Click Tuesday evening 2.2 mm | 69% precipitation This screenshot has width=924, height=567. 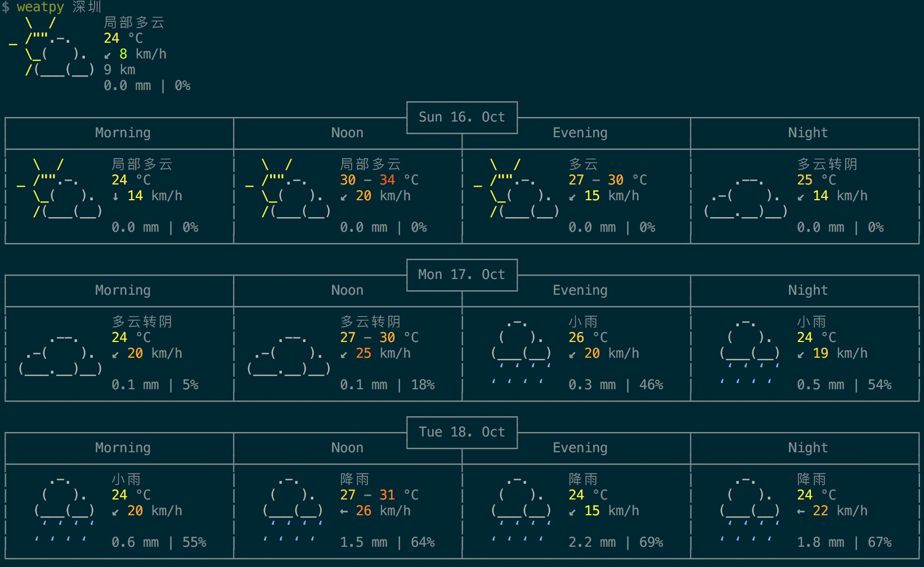(616, 542)
